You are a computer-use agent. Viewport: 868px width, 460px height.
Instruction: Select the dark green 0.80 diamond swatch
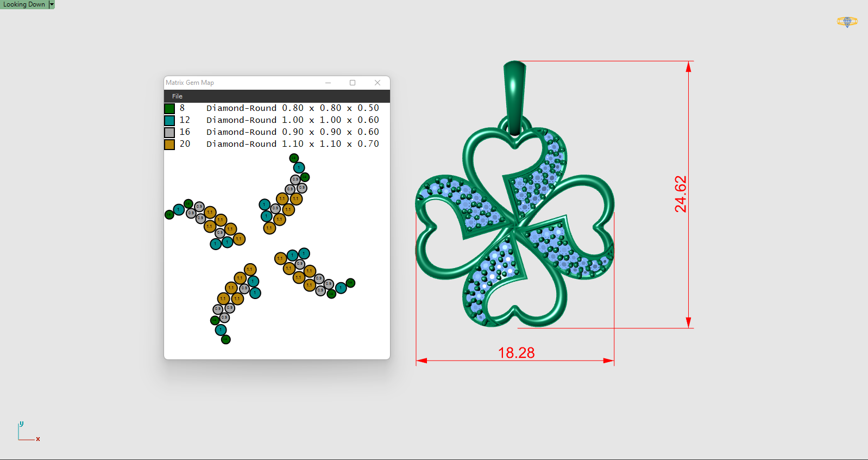tap(169, 108)
